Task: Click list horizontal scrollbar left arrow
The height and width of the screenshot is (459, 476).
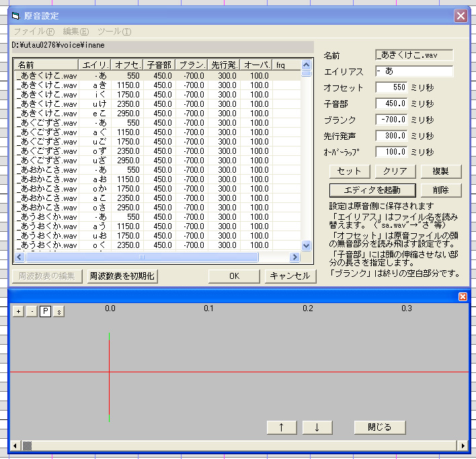Action: (x=19, y=257)
